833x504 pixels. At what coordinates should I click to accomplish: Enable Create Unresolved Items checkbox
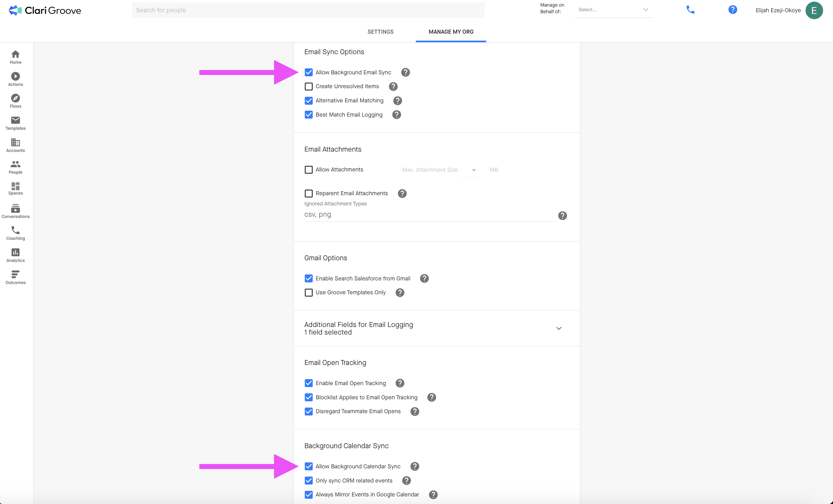(309, 87)
